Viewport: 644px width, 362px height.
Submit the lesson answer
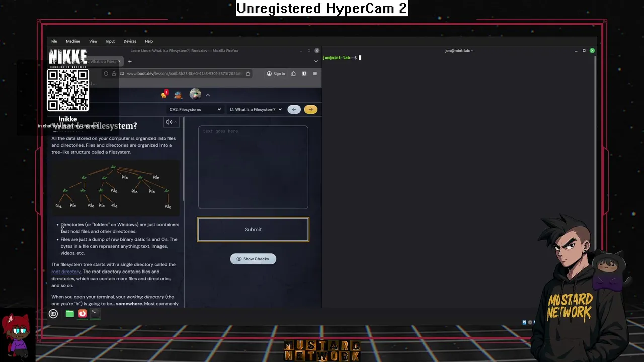[x=253, y=229]
